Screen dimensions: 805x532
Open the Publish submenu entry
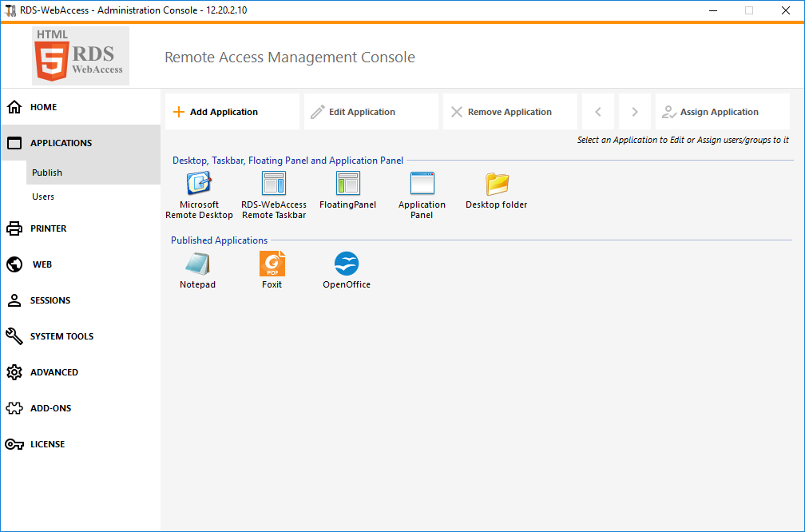tap(46, 173)
